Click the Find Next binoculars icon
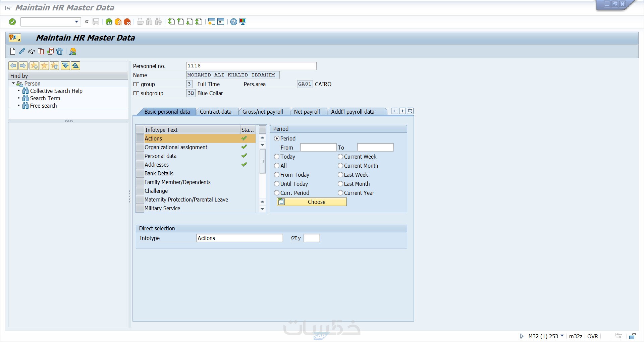The width and height of the screenshot is (644, 342). 158,22
